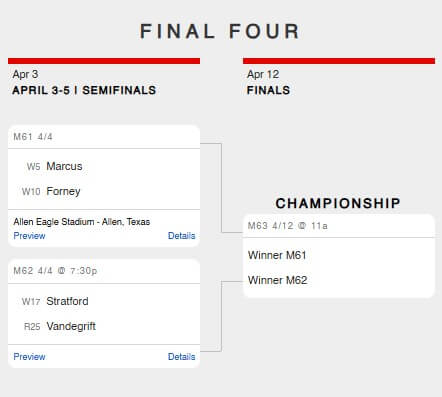Viewport: 442px width, 397px height.
Task: Open Details link for match M62
Action: (x=181, y=357)
